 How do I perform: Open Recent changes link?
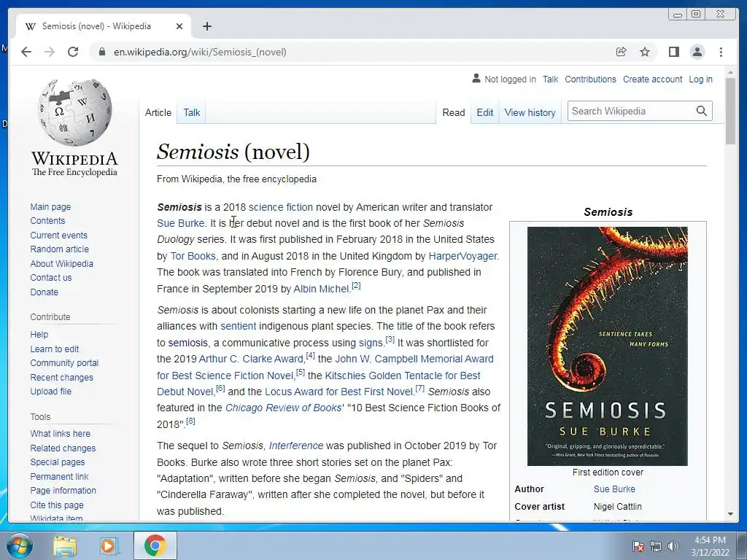click(x=61, y=377)
